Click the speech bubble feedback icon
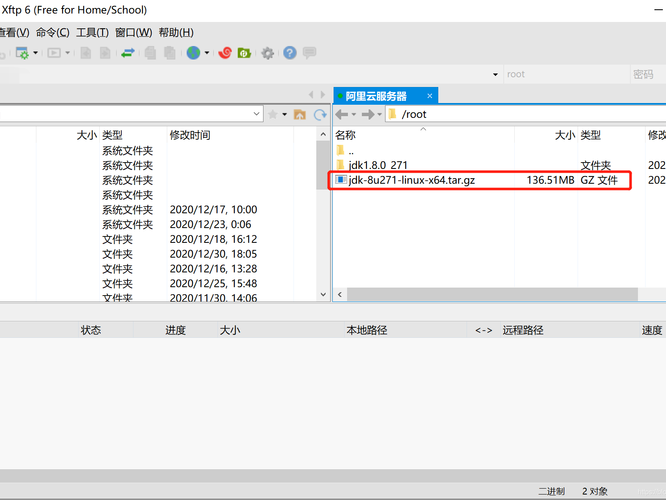The image size is (666, 500). point(310,53)
